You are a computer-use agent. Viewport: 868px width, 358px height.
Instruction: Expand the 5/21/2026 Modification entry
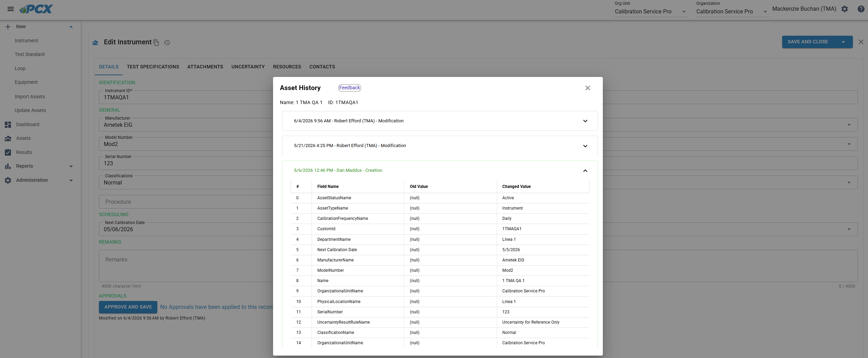440,146
